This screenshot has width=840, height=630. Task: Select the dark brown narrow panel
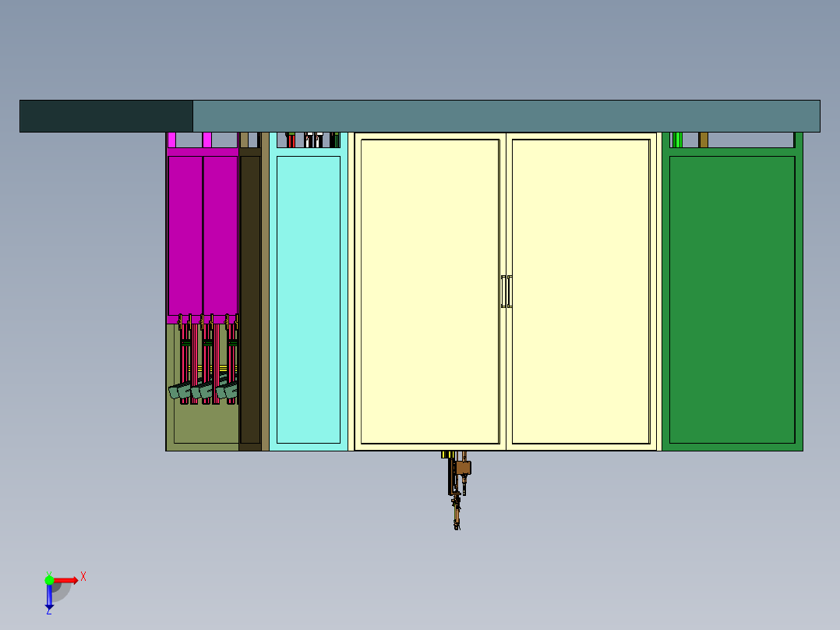click(x=249, y=299)
